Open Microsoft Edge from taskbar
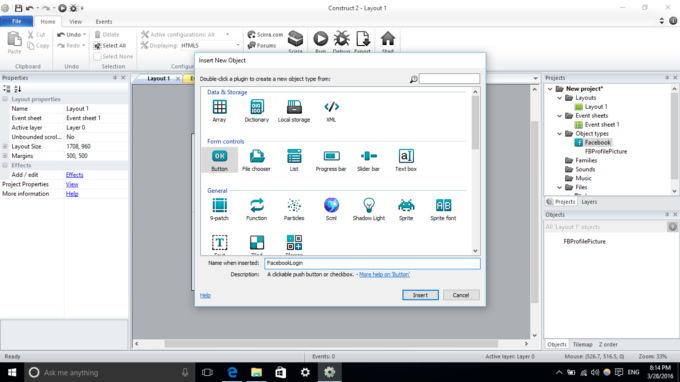 coord(232,372)
